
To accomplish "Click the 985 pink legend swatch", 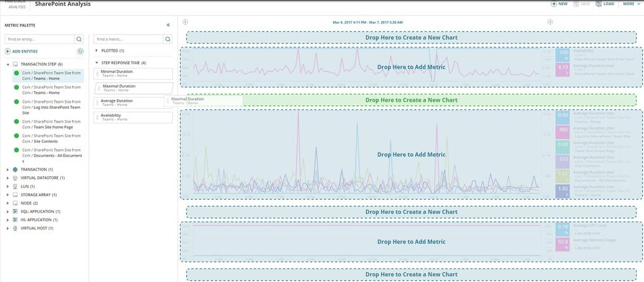I will click(562, 132).
